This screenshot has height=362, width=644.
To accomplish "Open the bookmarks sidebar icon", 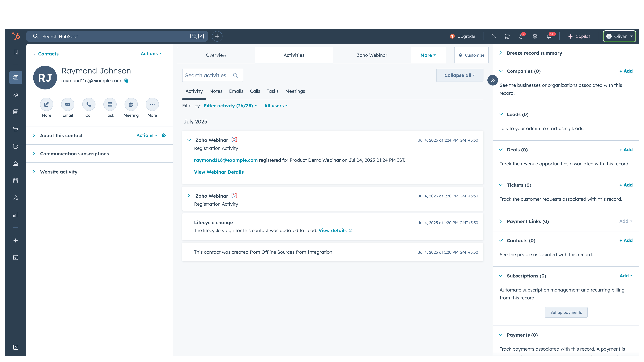I will click(x=16, y=52).
